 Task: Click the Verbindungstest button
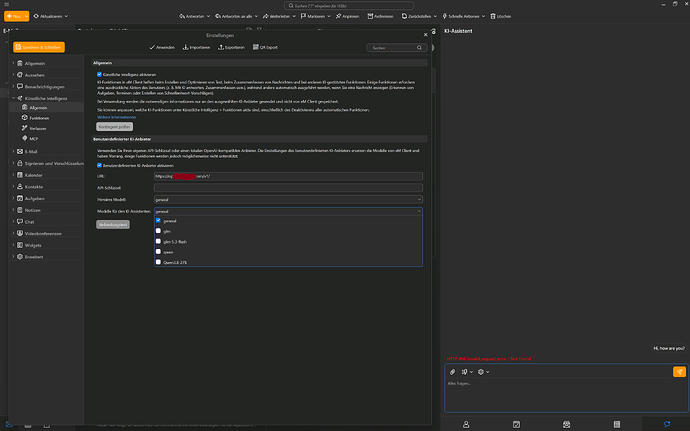tap(113, 225)
